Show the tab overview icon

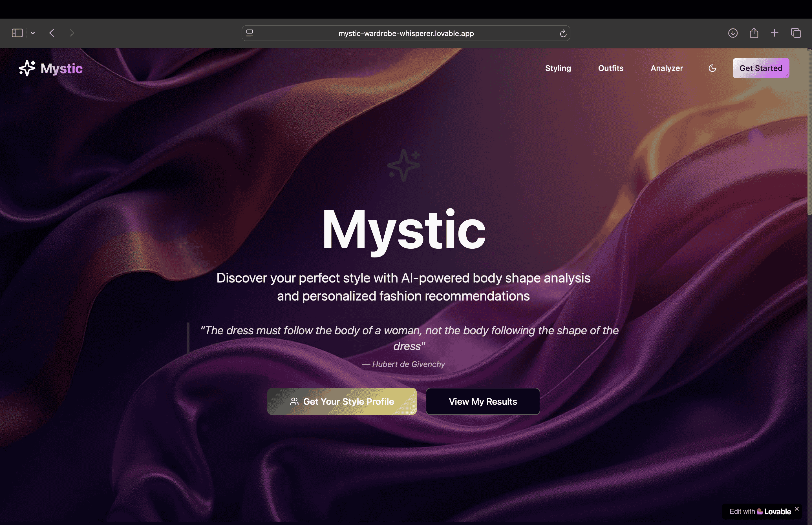click(x=796, y=33)
